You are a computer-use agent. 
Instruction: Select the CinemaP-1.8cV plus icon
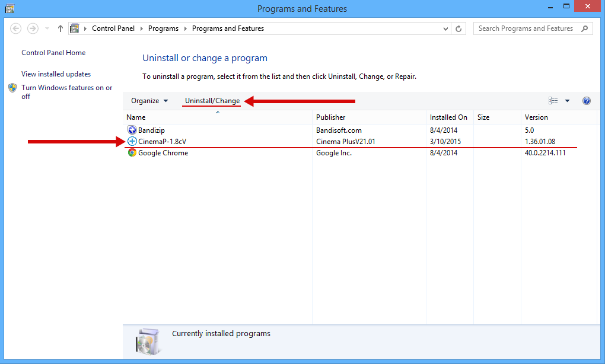pos(132,141)
